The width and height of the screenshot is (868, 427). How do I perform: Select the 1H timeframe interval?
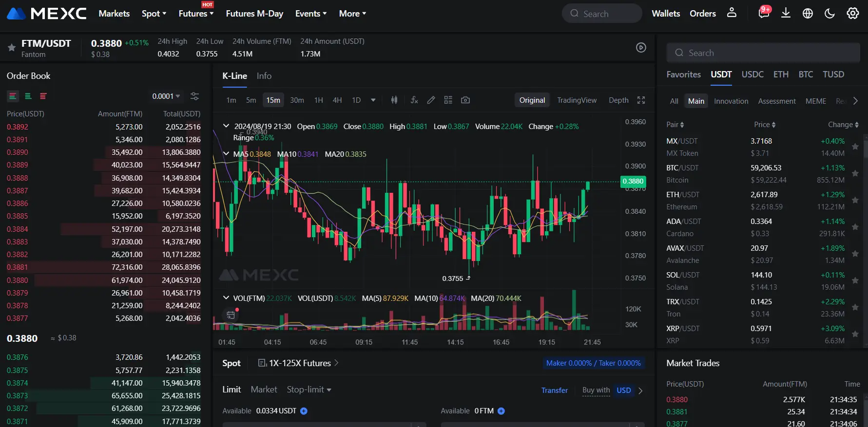click(x=318, y=100)
